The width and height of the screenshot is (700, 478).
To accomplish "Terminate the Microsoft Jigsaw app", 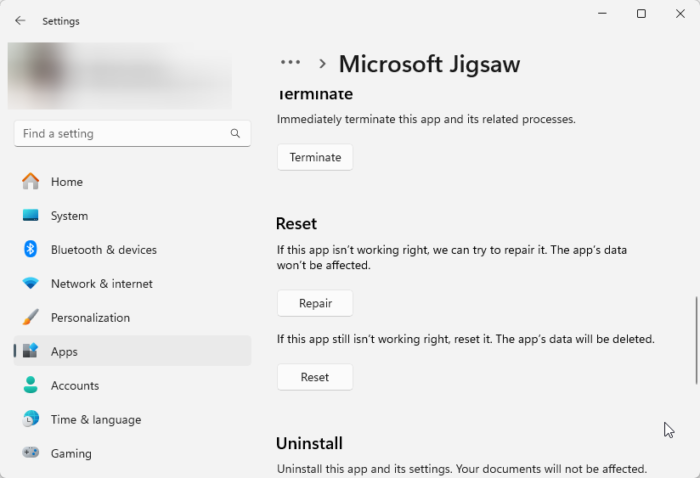I will [x=315, y=157].
